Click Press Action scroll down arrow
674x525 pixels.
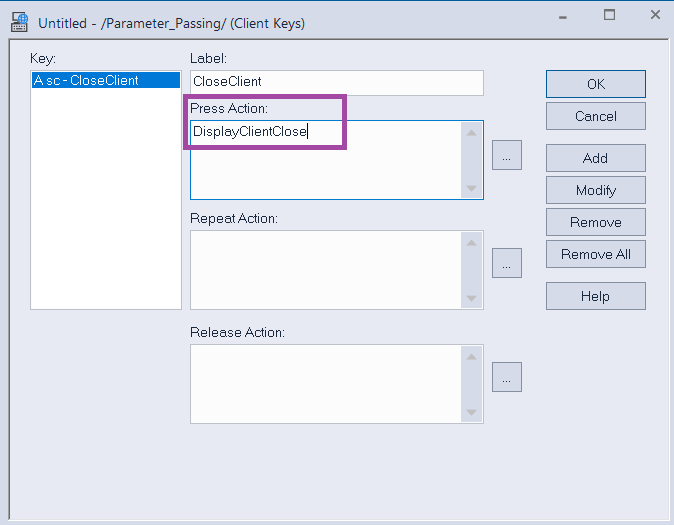pos(472,188)
